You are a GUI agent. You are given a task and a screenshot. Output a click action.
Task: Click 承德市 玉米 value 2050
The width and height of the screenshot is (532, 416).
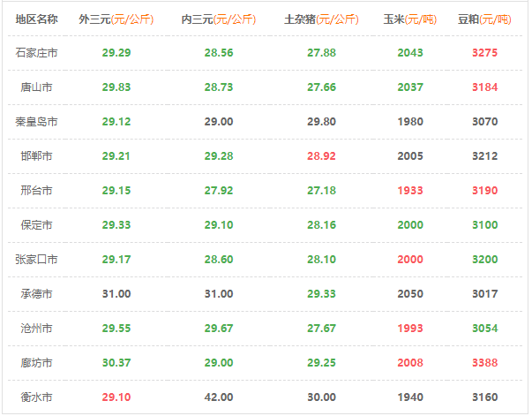tap(410, 294)
